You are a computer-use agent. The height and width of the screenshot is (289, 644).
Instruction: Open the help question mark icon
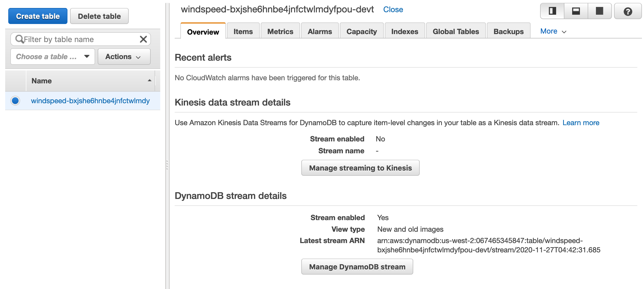click(x=628, y=11)
